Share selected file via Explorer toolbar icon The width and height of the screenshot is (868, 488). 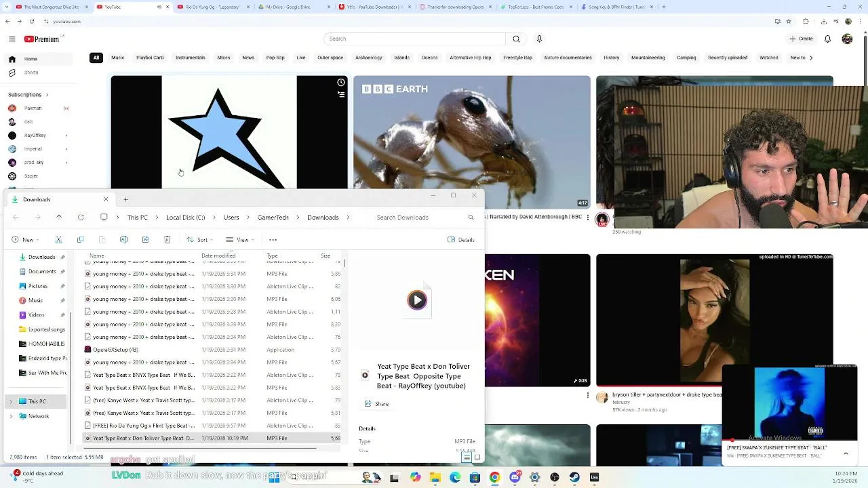(x=145, y=240)
